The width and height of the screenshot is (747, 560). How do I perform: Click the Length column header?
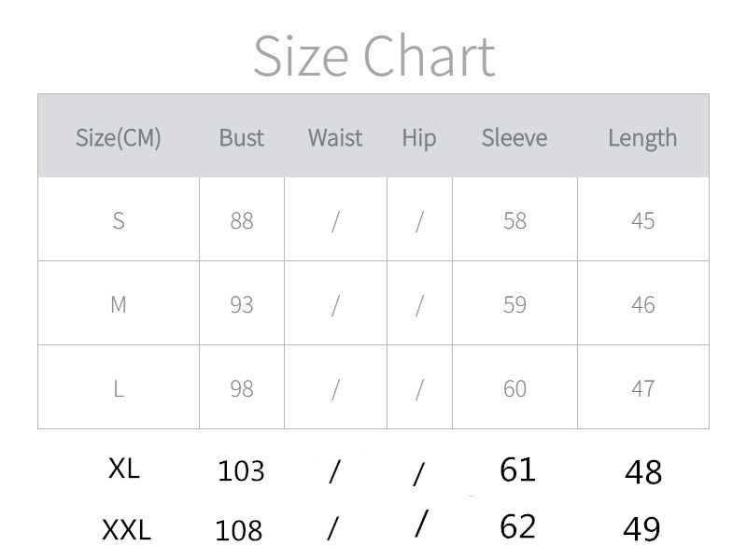coord(642,138)
